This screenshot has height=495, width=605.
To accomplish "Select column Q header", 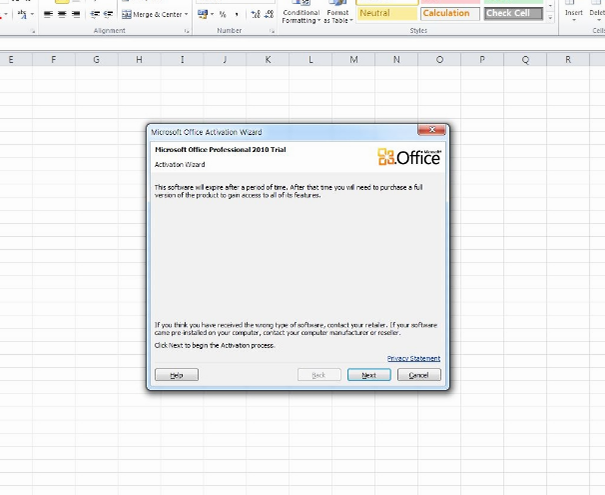I will coord(525,60).
